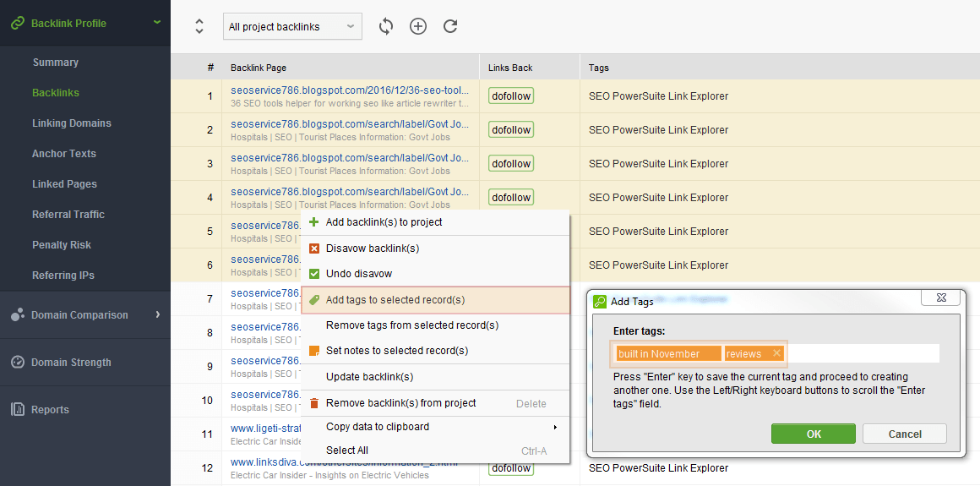The width and height of the screenshot is (980, 486).
Task: Open Domain Strength from the sidebar
Action: pos(71,363)
